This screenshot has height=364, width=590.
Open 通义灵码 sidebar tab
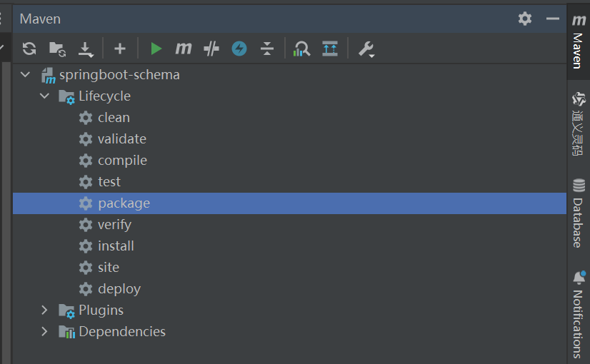coord(579,124)
